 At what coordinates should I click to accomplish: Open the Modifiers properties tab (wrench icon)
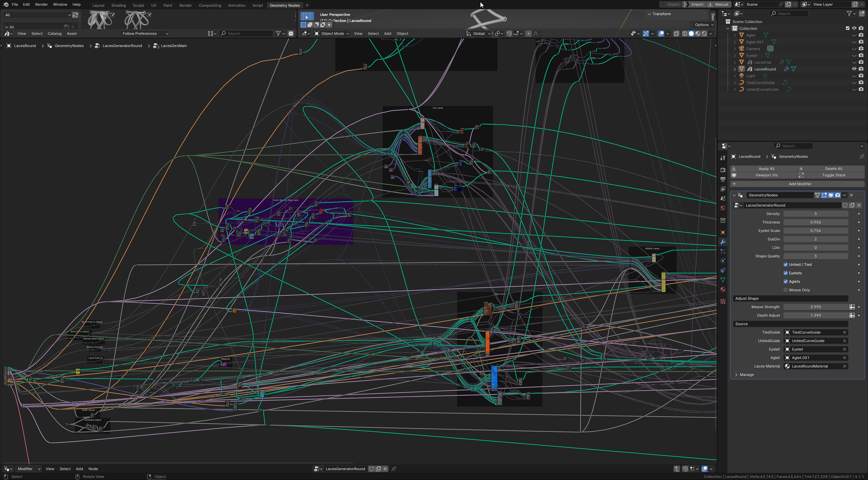tap(723, 242)
